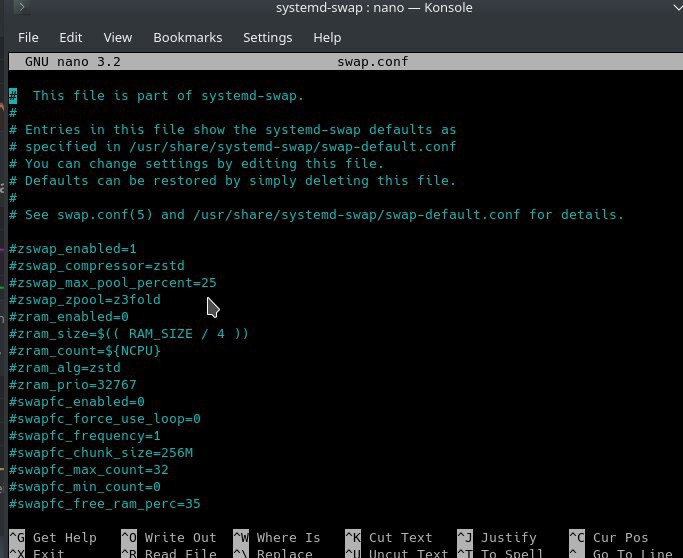Click the highlighted cursor on the first line

tap(13, 96)
